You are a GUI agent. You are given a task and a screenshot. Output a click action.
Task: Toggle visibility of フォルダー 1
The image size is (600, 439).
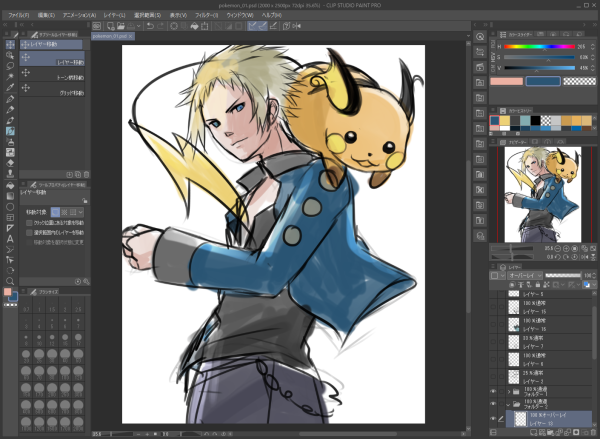click(x=493, y=392)
